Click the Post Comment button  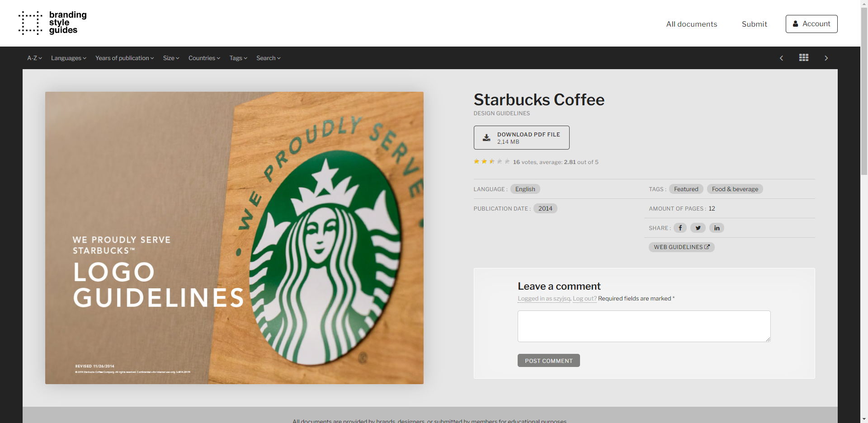click(548, 361)
